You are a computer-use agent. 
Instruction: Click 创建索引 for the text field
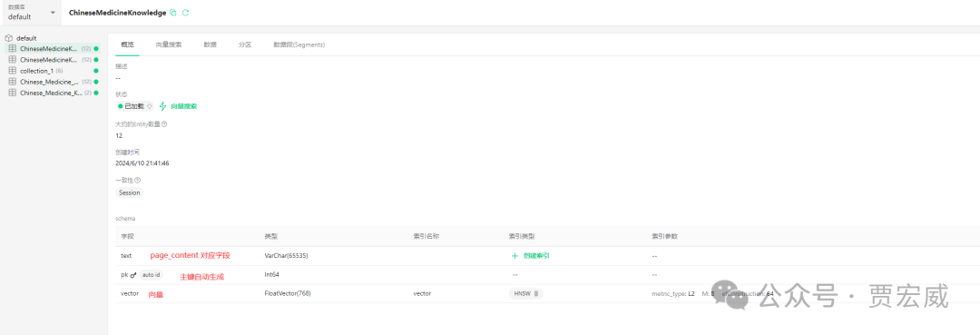pyautogui.click(x=530, y=256)
